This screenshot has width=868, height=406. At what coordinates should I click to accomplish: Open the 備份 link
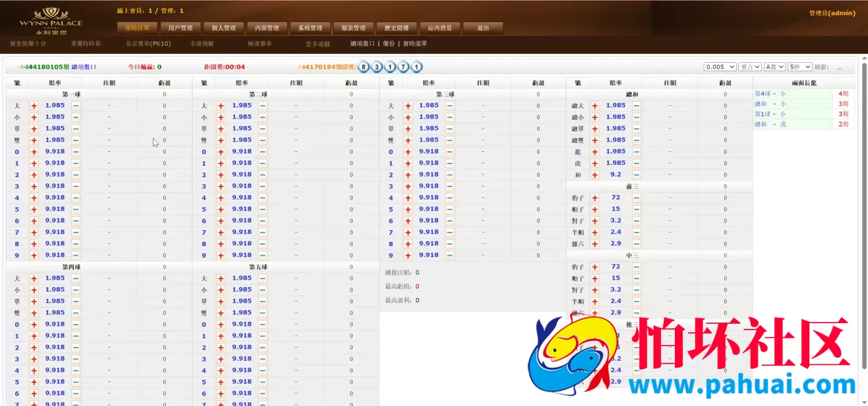point(389,43)
